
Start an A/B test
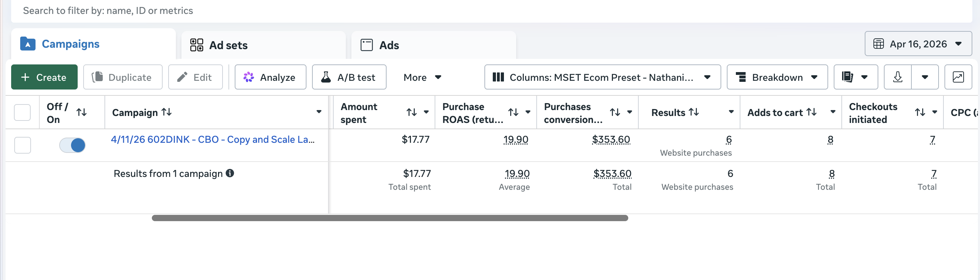pyautogui.click(x=349, y=77)
